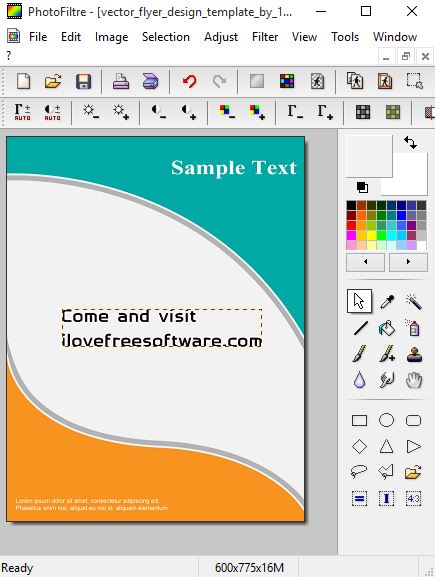
Task: Show next palette colors with right arrow
Action: point(408,262)
